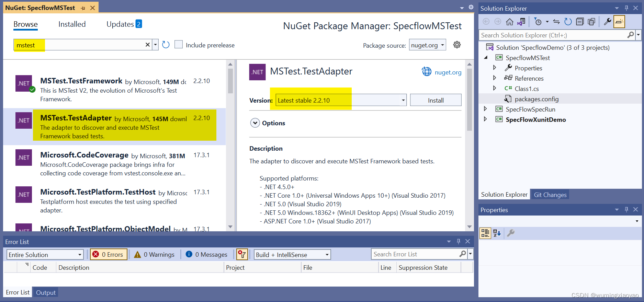Switch to the Browse tab
This screenshot has height=302, width=644.
coord(26,24)
